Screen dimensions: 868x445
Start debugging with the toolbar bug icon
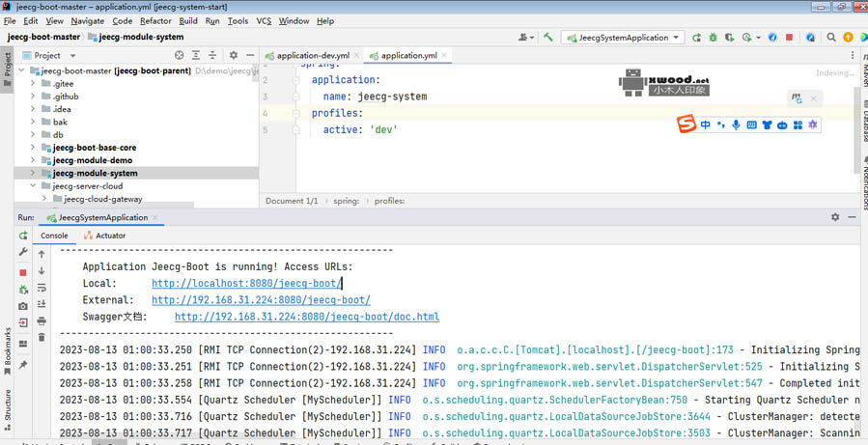[x=713, y=37]
